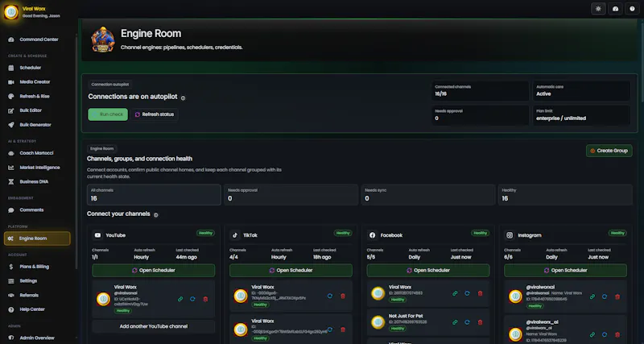Open the dashboard gauge icon in top bar
This screenshot has width=644, height=344.
coord(615,9)
